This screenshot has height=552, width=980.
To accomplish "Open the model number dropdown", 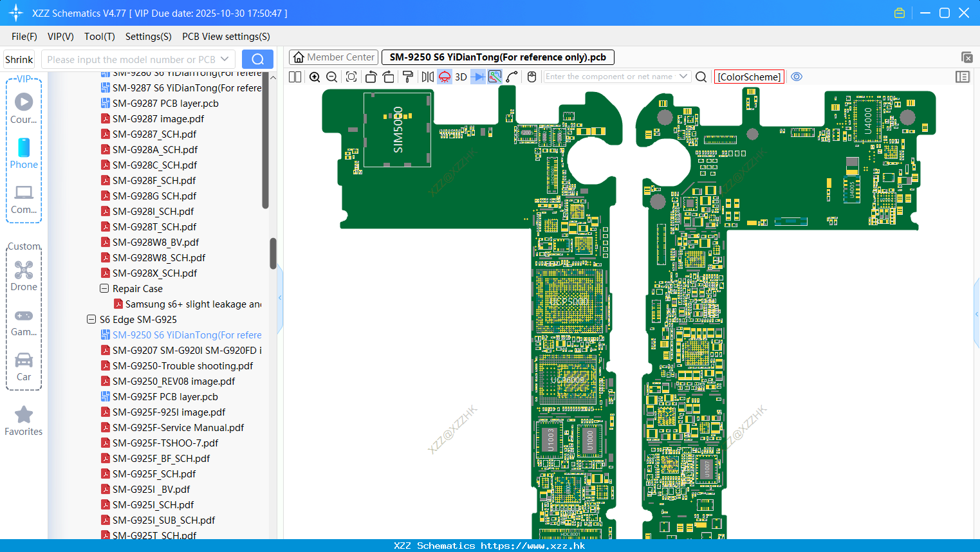I will [225, 59].
